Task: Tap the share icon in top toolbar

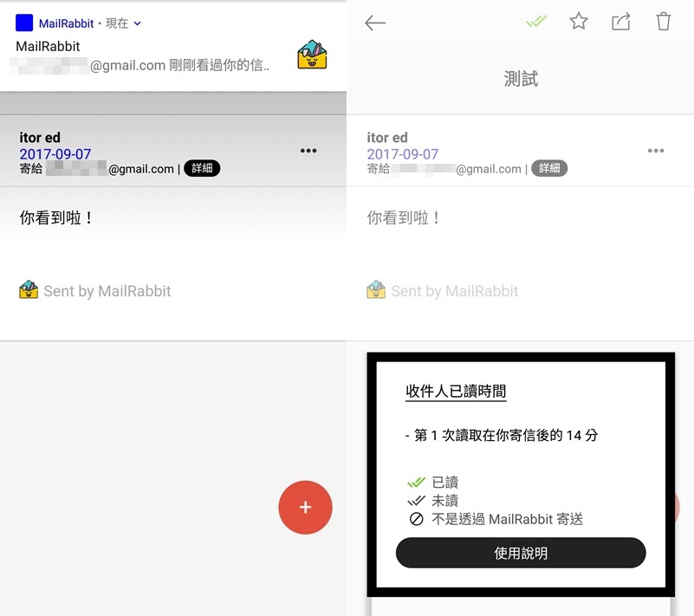Action: pos(621,22)
